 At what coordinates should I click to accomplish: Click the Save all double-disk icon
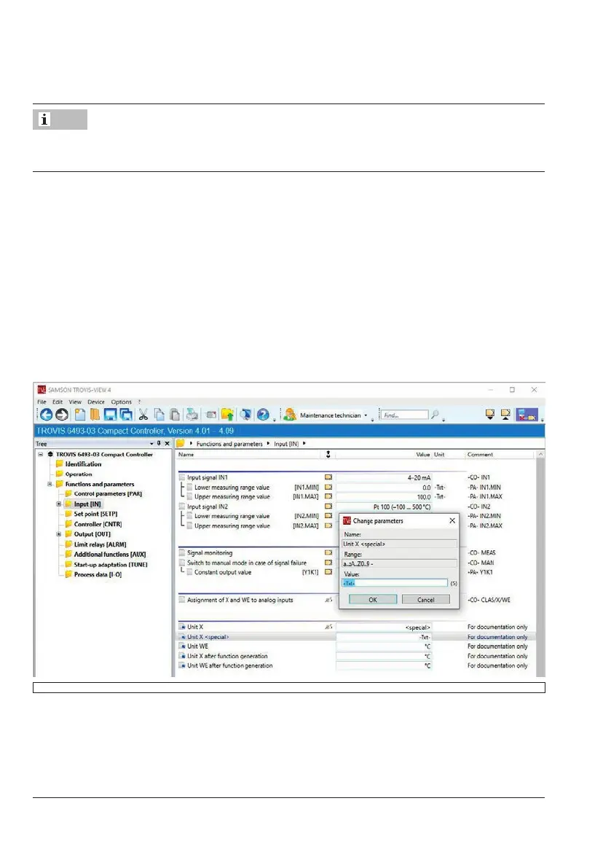click(126, 415)
